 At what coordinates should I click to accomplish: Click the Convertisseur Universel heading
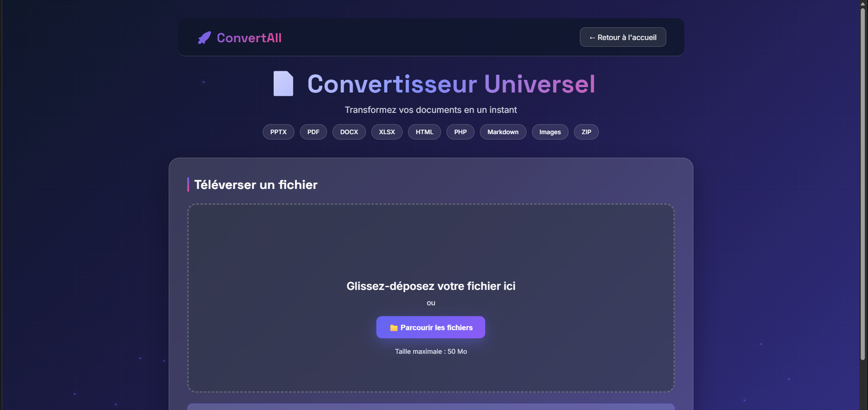click(x=451, y=84)
